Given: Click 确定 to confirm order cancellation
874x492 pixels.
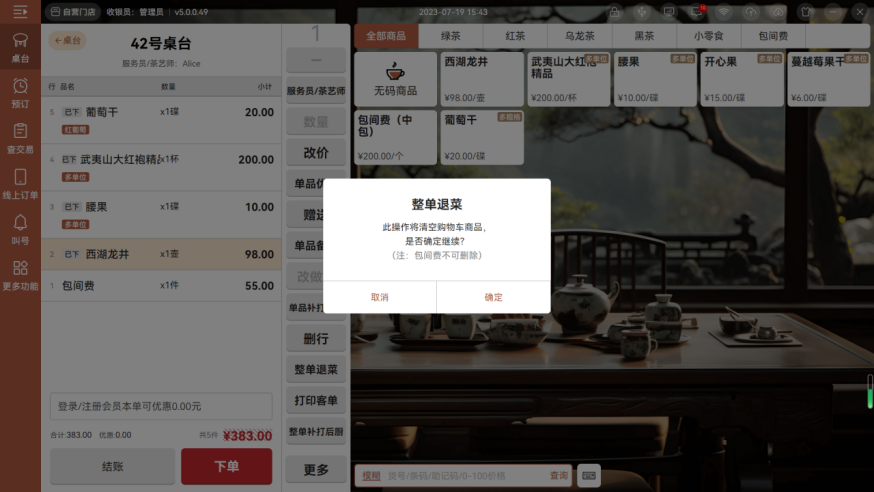Looking at the screenshot, I should (x=493, y=297).
